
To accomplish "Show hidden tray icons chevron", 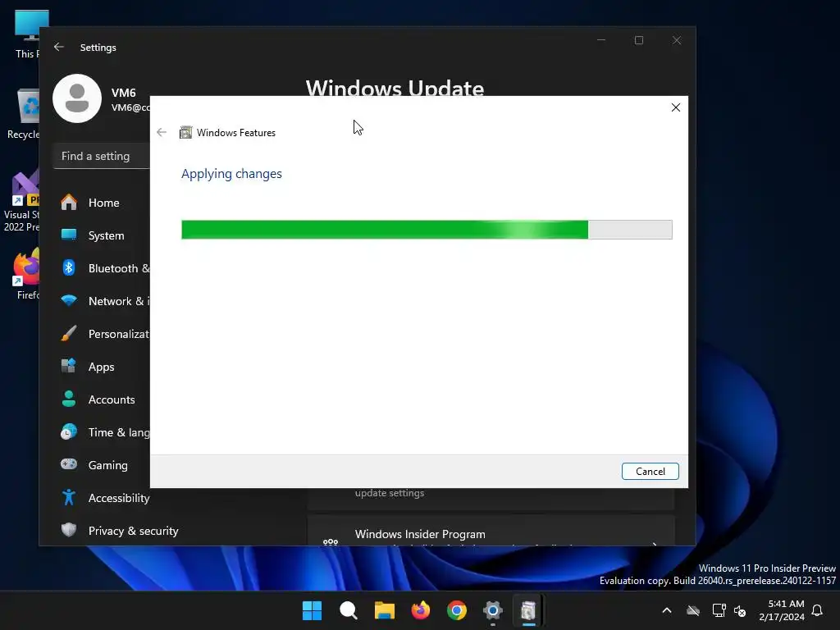I will click(667, 610).
